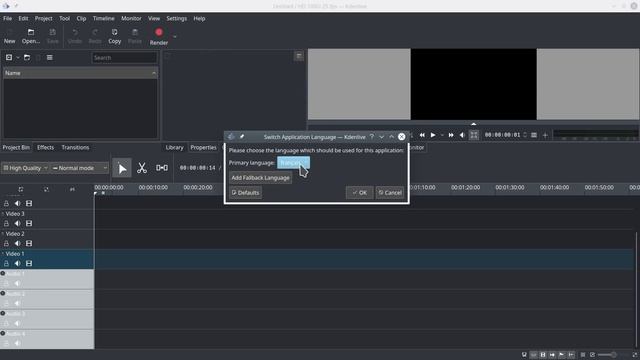This screenshot has height=360, width=640.
Task: Mute audio on the Video 3 track
Action: pyautogui.click(x=17, y=224)
